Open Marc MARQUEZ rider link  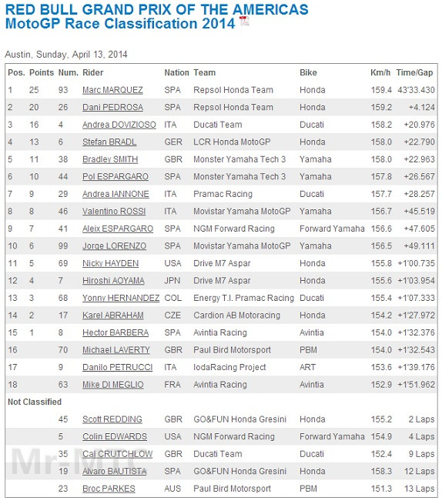click(112, 90)
